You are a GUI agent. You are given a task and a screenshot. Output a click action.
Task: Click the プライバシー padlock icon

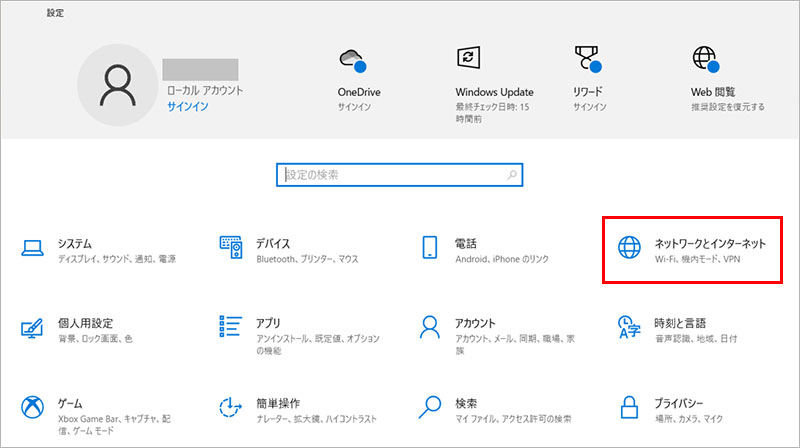coord(630,407)
